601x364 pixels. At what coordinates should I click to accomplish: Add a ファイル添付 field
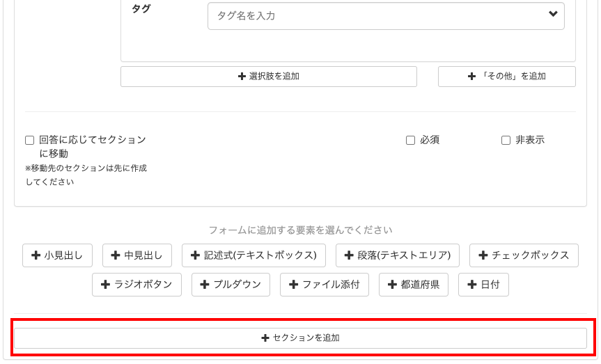(325, 285)
